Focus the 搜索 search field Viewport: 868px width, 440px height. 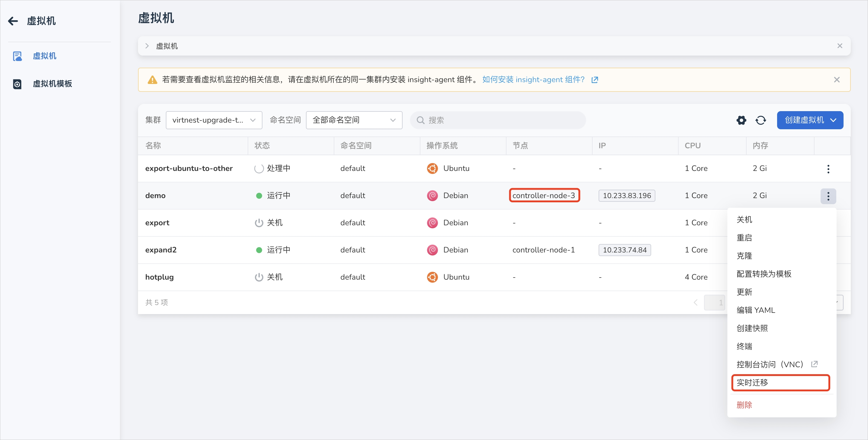click(498, 120)
